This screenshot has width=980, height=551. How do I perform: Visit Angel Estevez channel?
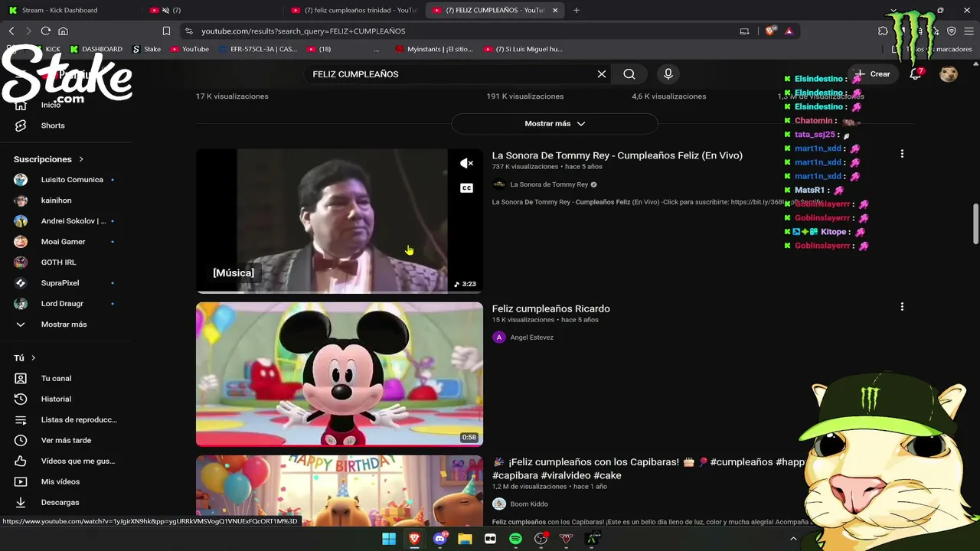531,337
